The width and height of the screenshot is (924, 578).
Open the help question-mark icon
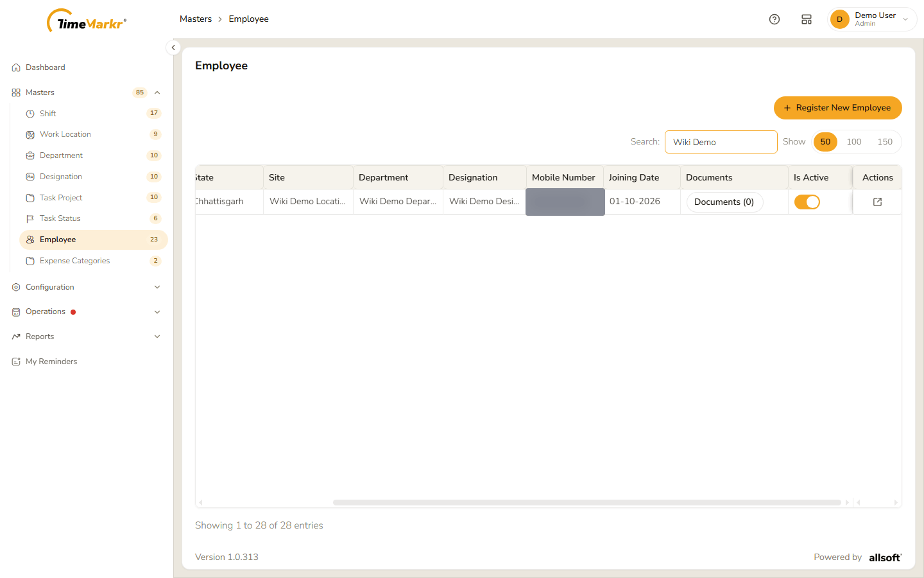[x=774, y=19]
